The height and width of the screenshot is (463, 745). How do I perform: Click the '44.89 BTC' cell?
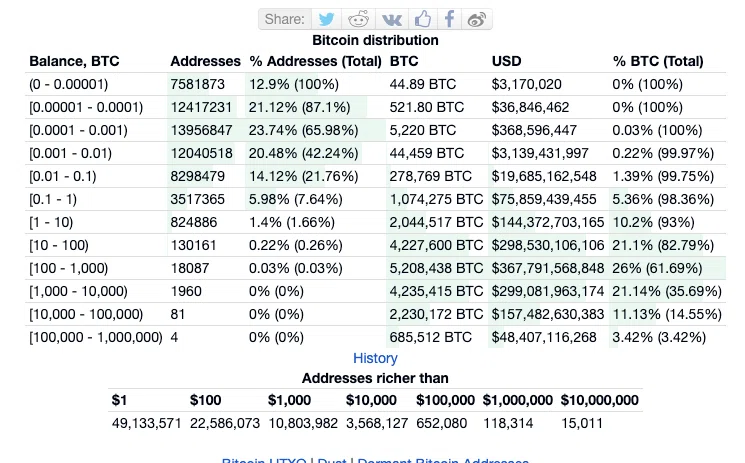tap(423, 85)
